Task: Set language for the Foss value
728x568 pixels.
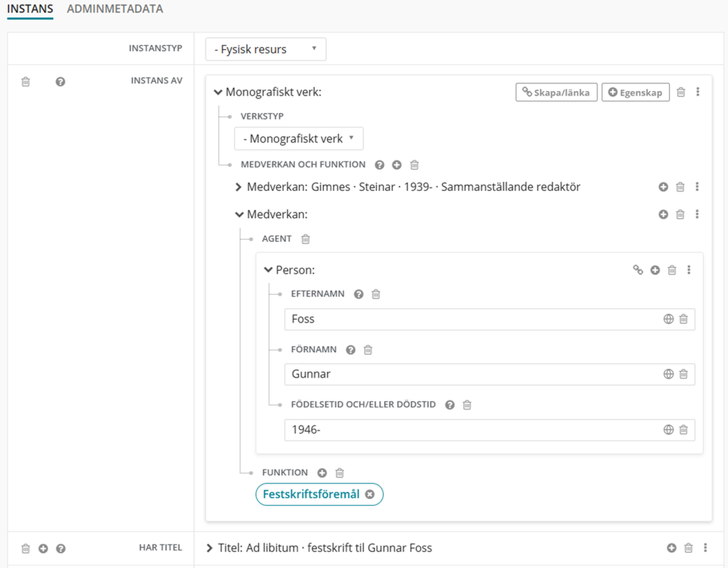Action: tap(668, 319)
